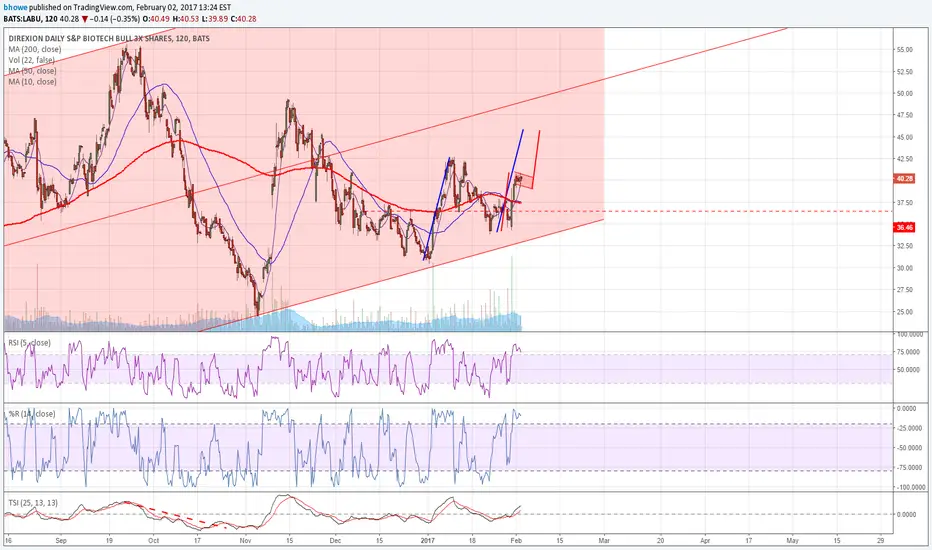Click the 19 date on time axis
This screenshot has width=932, height=550.
(x=109, y=540)
